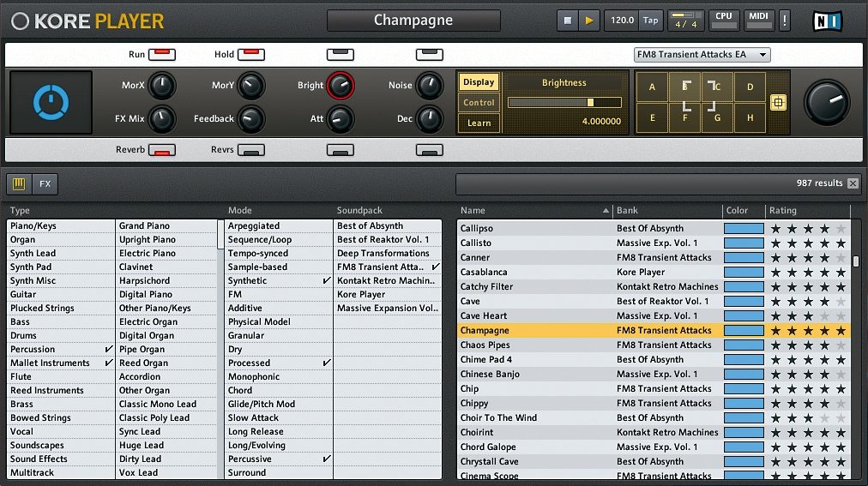
Task: Click the Att knob
Action: [x=341, y=118]
